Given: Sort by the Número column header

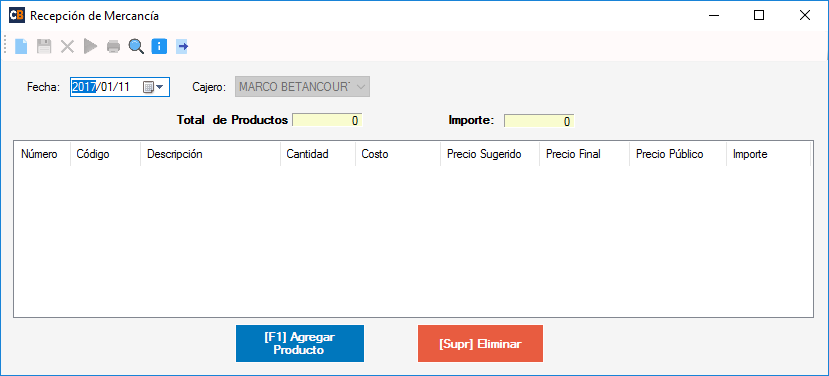Looking at the screenshot, I should [42, 154].
